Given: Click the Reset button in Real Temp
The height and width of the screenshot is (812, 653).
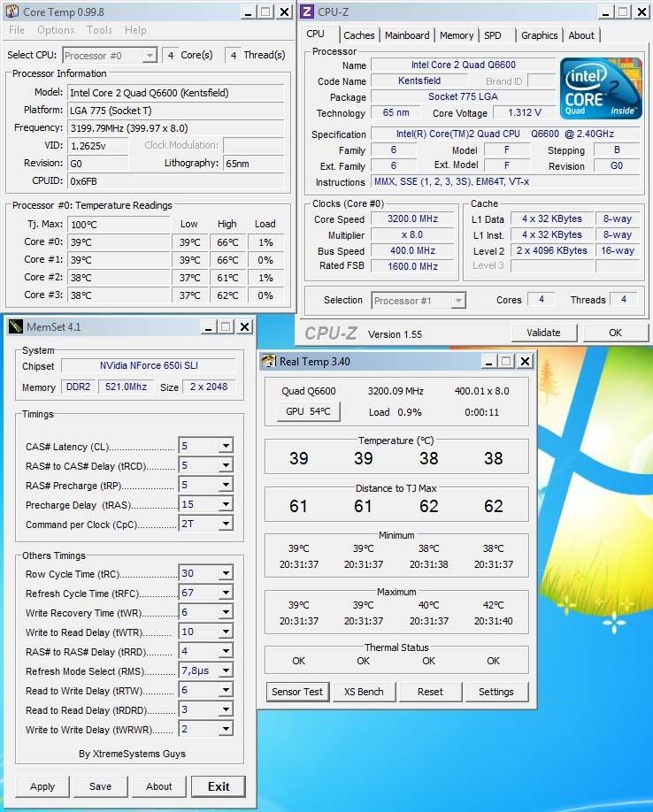Looking at the screenshot, I should pyautogui.click(x=430, y=692).
